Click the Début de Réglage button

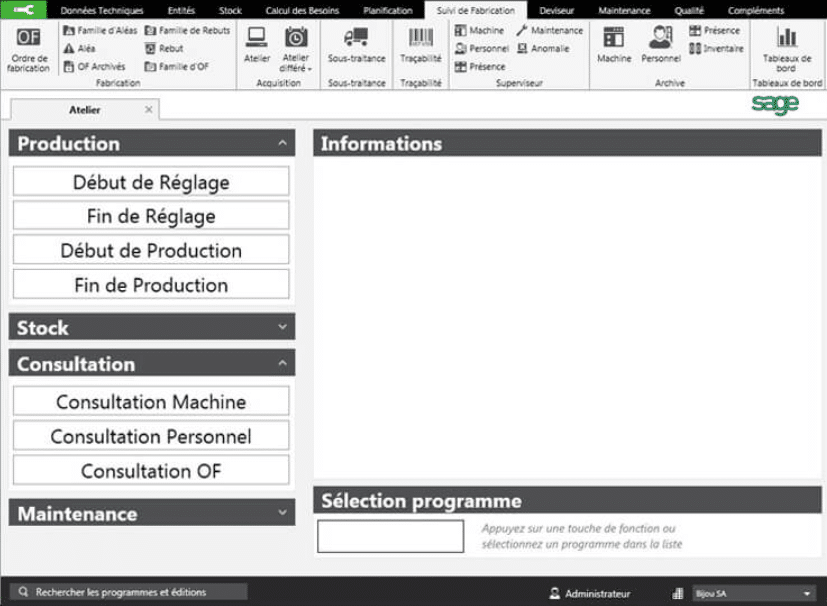150,181
